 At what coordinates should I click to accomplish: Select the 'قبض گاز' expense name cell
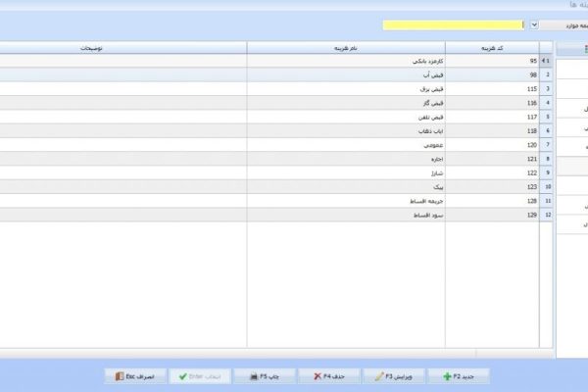pos(346,103)
